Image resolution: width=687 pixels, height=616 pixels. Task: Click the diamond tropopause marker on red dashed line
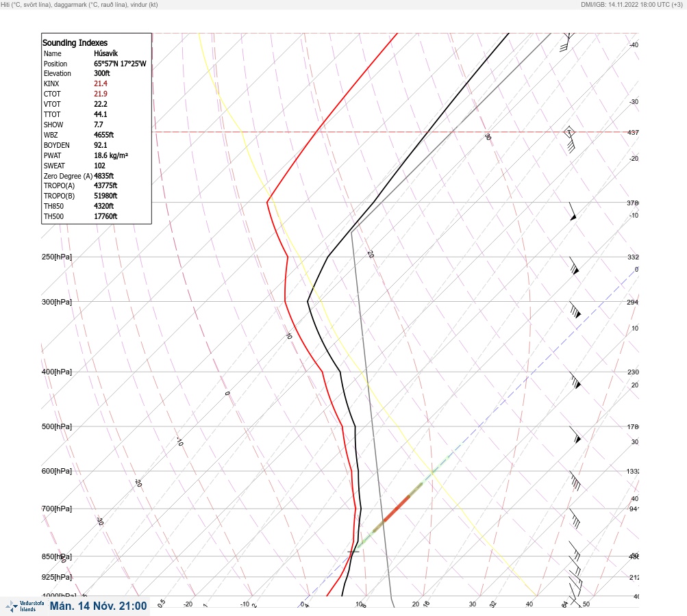click(569, 132)
